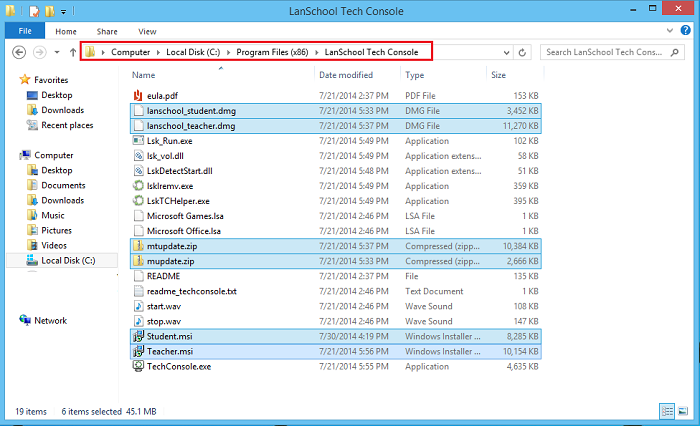The image size is (700, 426).
Task: Select Pictures under Computer
Action: tap(56, 230)
